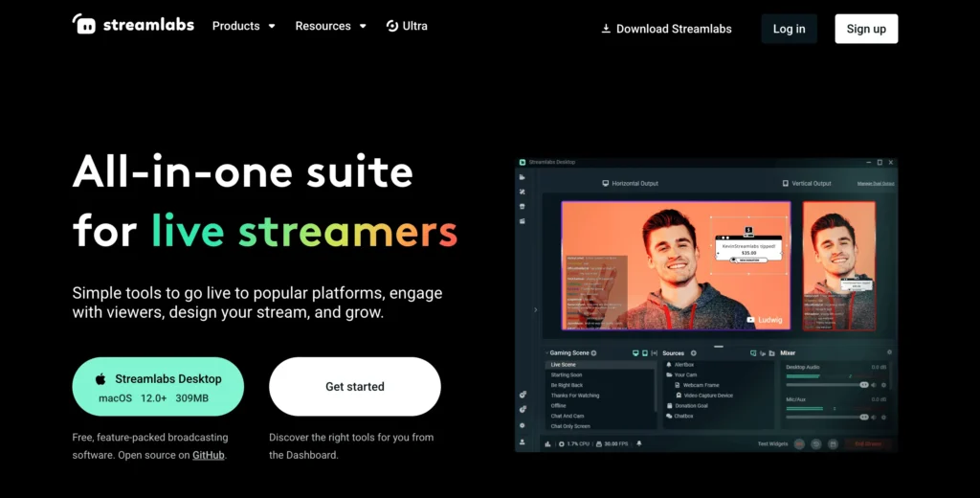Expand the app sidebar chevron
This screenshot has height=498, width=980.
pos(536,309)
